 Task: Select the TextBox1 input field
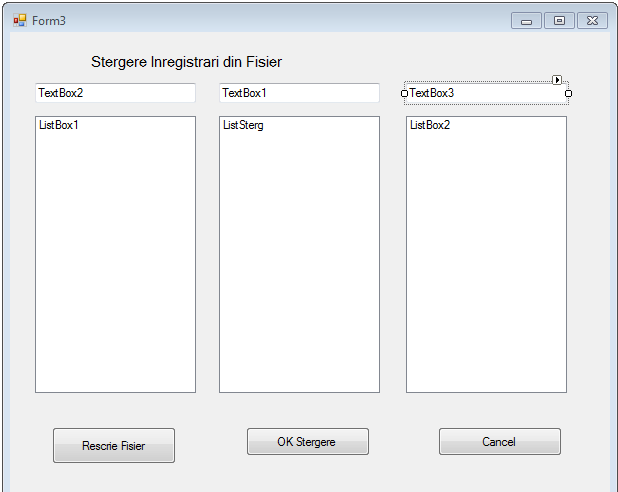point(300,93)
